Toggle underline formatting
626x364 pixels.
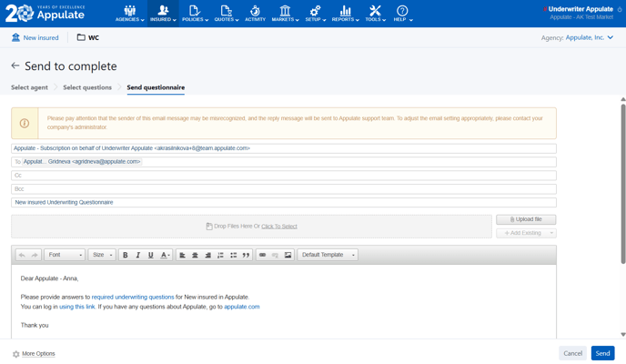pyautogui.click(x=151, y=255)
